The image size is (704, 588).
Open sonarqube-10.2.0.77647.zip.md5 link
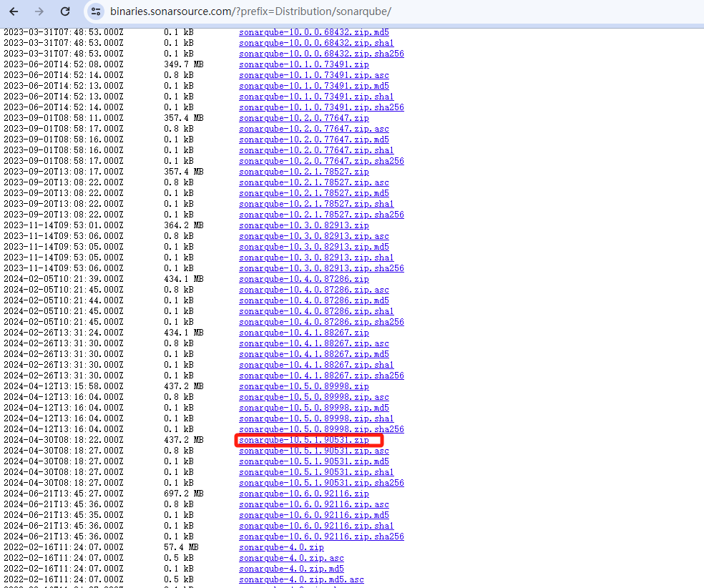pos(314,139)
